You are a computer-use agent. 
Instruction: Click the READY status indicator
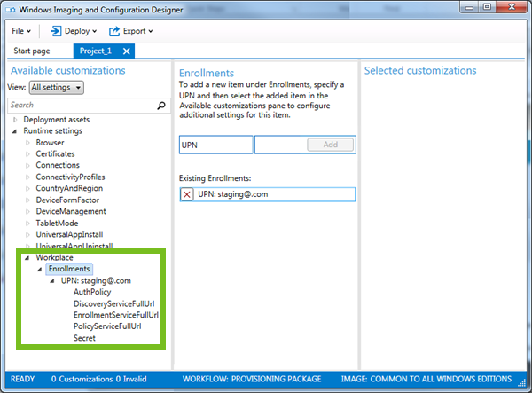(22, 379)
